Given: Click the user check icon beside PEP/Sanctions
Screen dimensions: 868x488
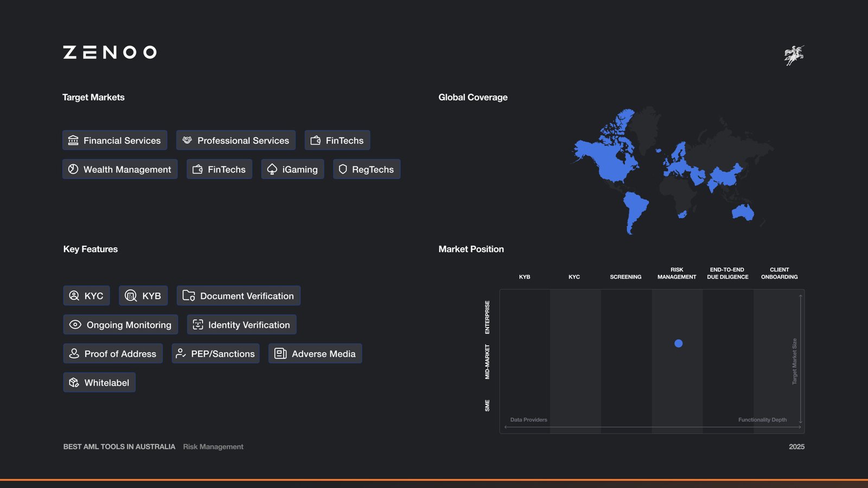Looking at the screenshot, I should [181, 354].
